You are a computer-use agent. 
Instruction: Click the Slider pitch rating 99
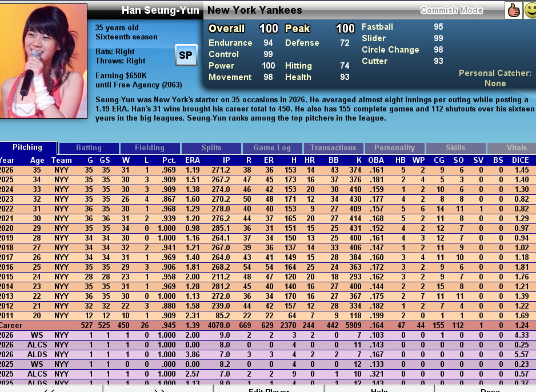(x=439, y=38)
